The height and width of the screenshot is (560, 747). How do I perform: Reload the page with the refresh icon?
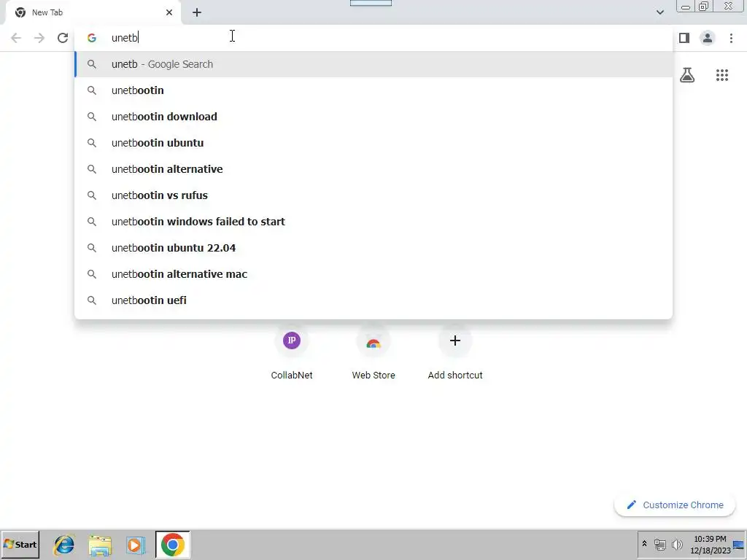(63, 38)
